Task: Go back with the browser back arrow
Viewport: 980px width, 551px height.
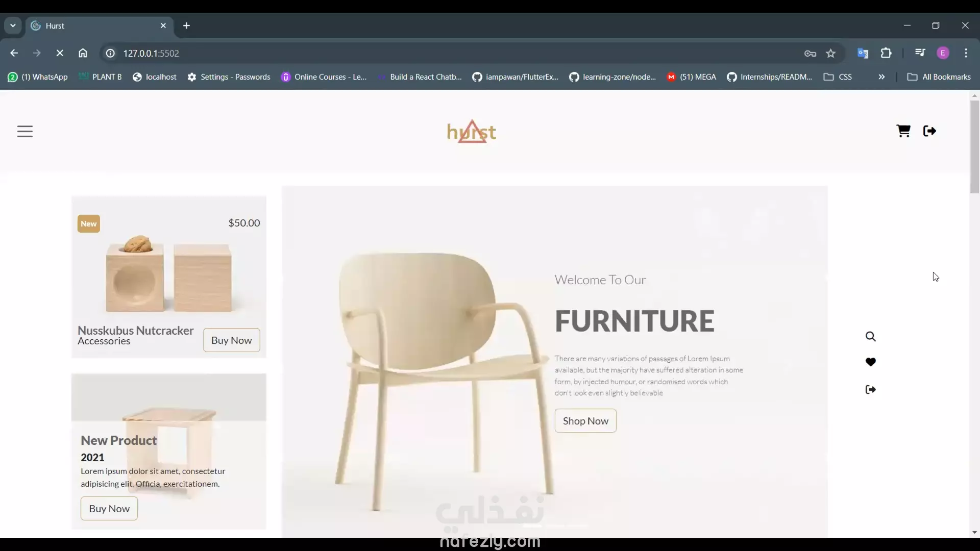Action: 14,53
